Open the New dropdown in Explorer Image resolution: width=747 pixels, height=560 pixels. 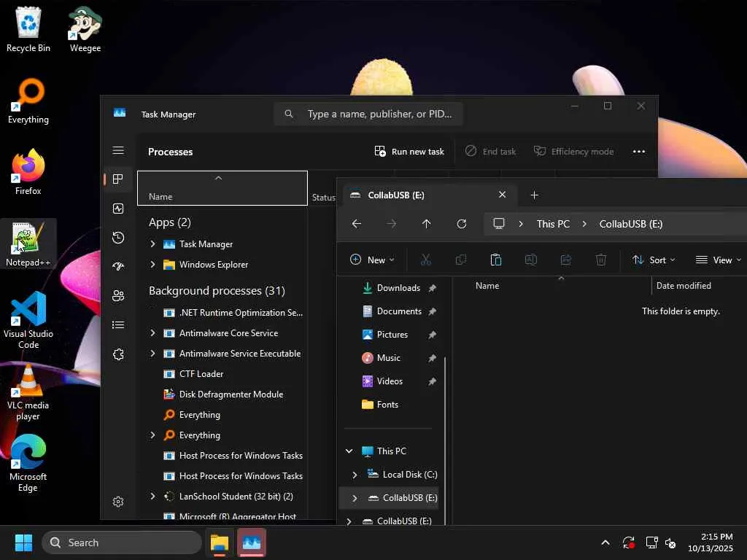point(373,260)
